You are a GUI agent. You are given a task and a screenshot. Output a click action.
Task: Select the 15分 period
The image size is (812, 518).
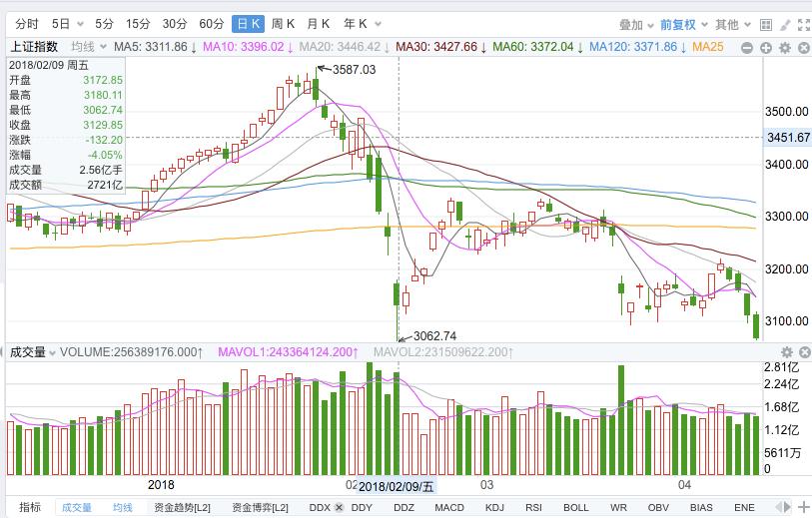[x=138, y=24]
